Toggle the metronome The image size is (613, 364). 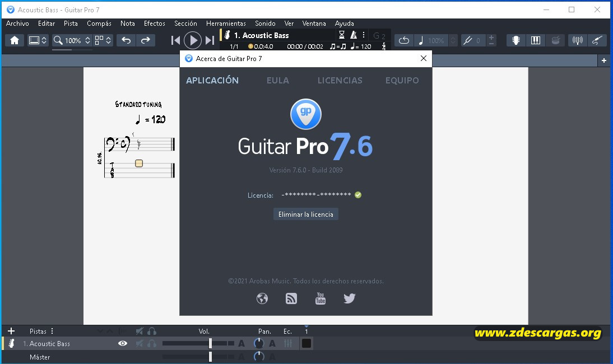pyautogui.click(x=354, y=35)
